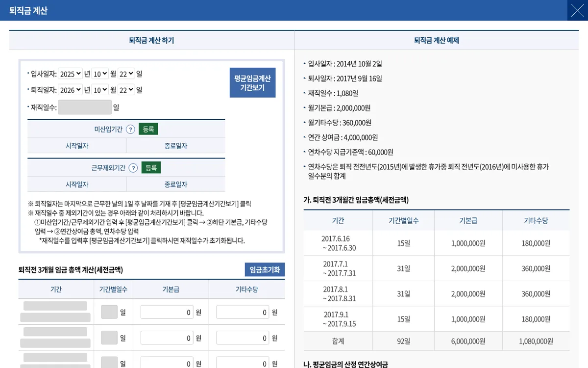Click the 가. 퇴직전 3개월간 임금총액(세전금액) heading
The image size is (588, 368).
coord(356,200)
